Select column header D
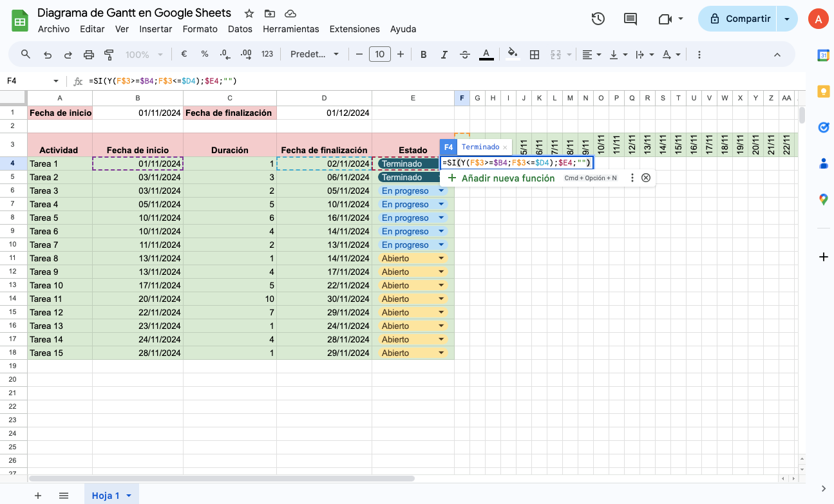834x504 pixels. [324, 98]
